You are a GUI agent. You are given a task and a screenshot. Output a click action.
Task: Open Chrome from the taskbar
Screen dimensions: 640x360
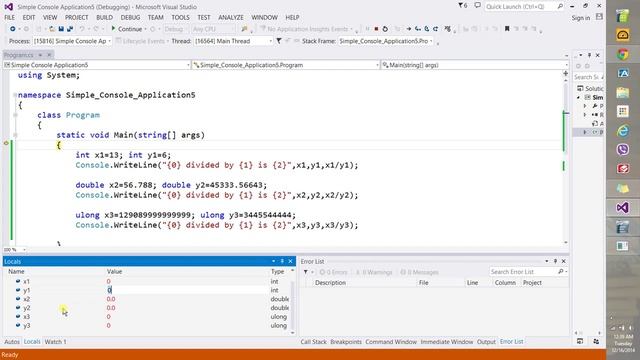point(623,54)
